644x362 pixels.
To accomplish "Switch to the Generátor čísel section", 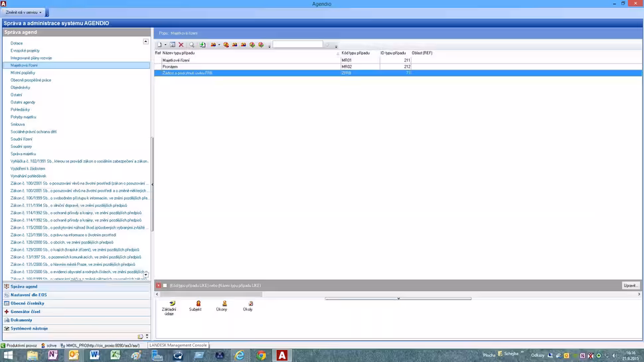I will pyautogui.click(x=25, y=312).
